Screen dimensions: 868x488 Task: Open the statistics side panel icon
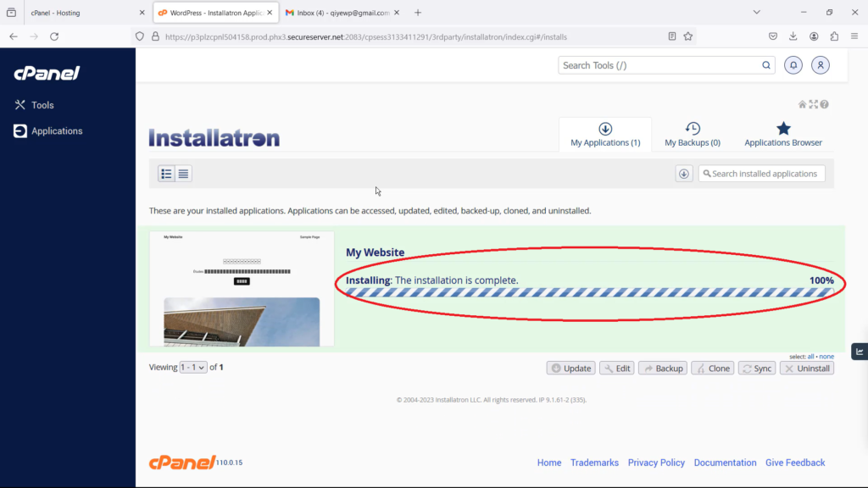click(860, 352)
